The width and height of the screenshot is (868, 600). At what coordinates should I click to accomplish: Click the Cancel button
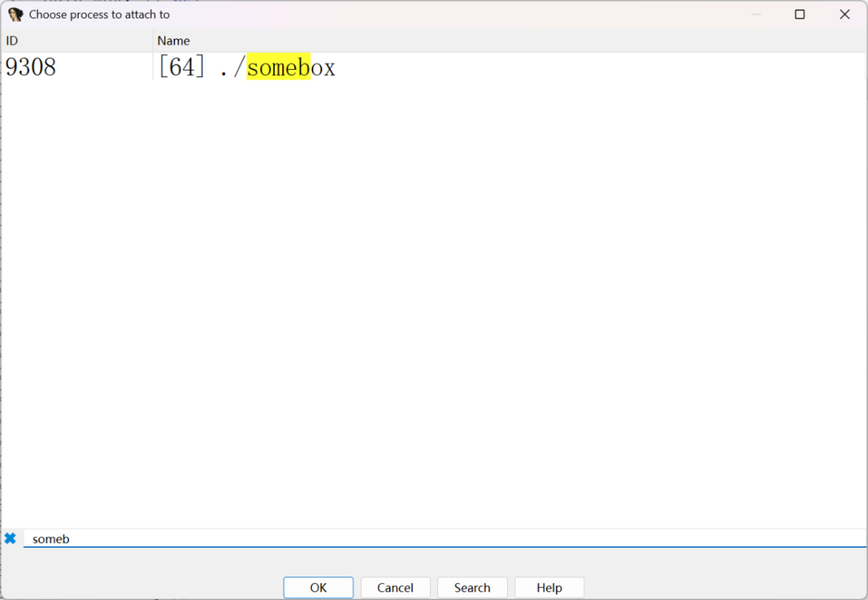(395, 587)
